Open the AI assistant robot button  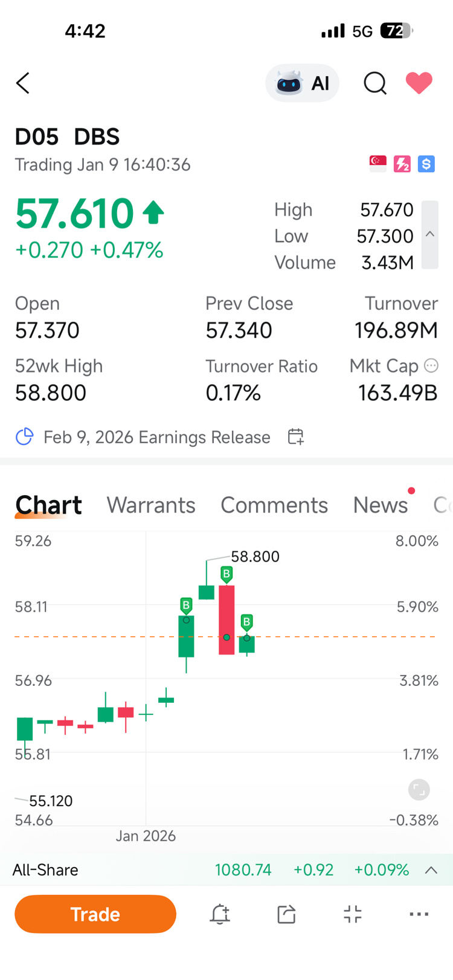302,83
